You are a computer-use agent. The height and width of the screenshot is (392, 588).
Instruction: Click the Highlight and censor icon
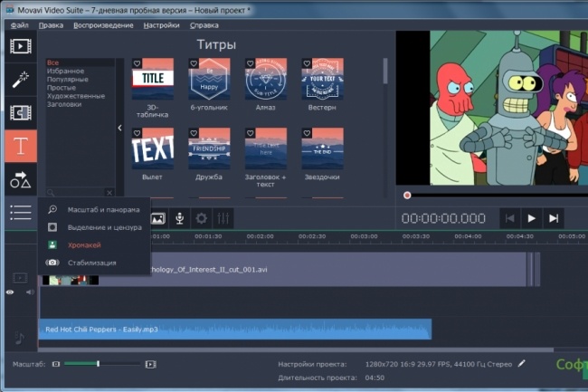pos(52,227)
